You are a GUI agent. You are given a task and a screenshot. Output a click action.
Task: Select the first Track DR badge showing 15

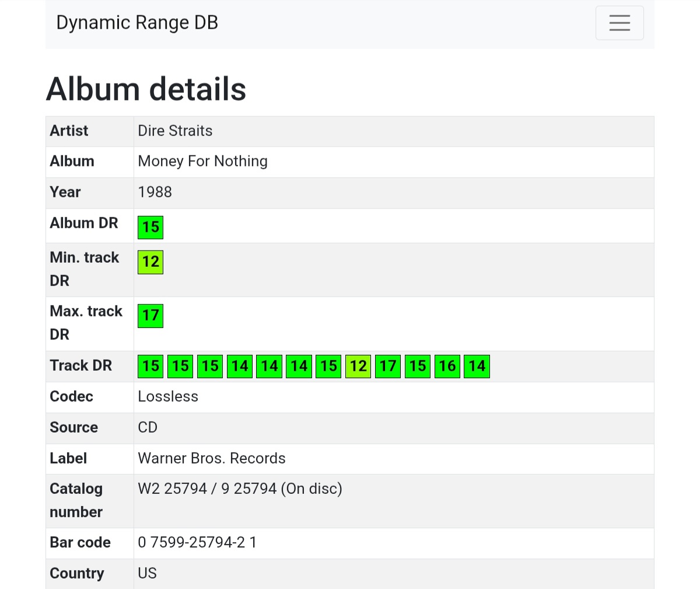click(150, 366)
